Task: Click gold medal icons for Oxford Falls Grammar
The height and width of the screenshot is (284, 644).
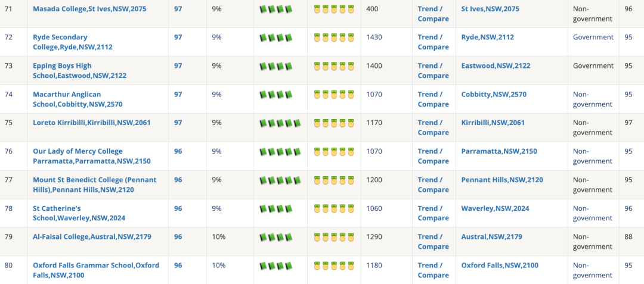Action: [x=334, y=266]
